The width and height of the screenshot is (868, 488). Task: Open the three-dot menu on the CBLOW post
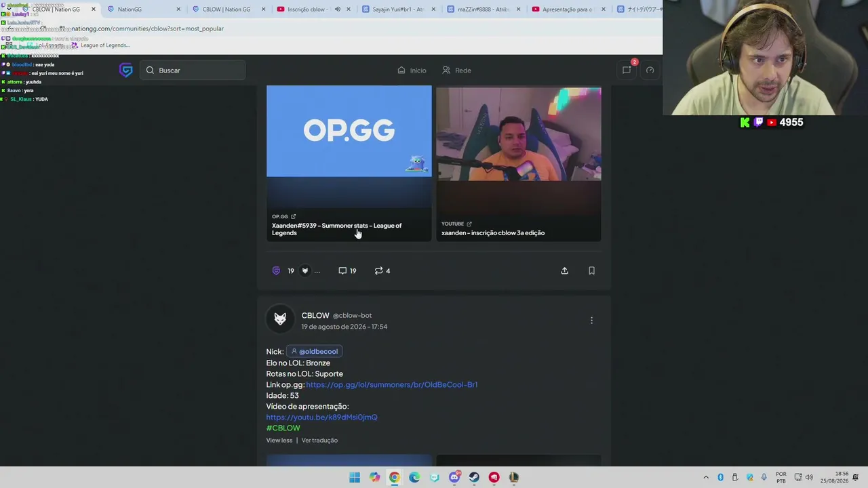point(591,320)
